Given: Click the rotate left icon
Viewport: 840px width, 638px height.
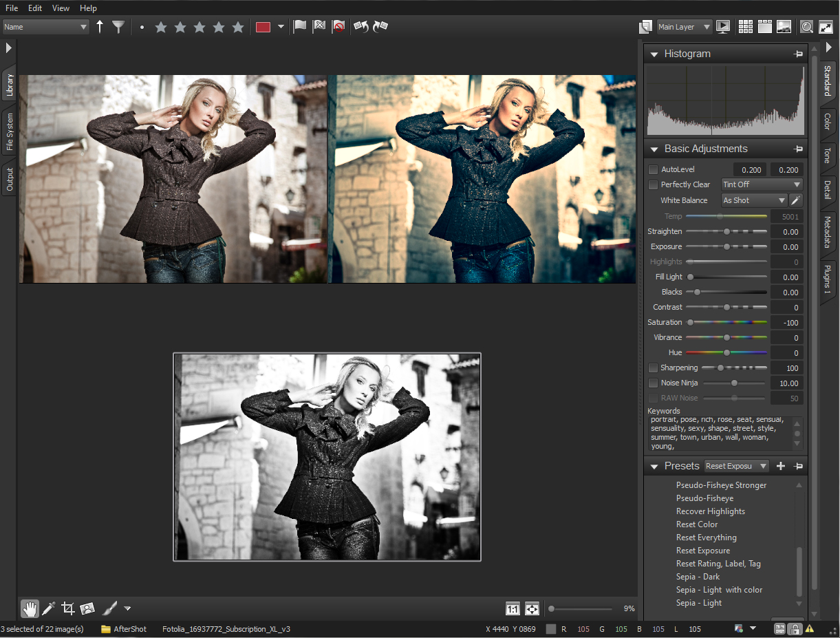Looking at the screenshot, I should 361,27.
